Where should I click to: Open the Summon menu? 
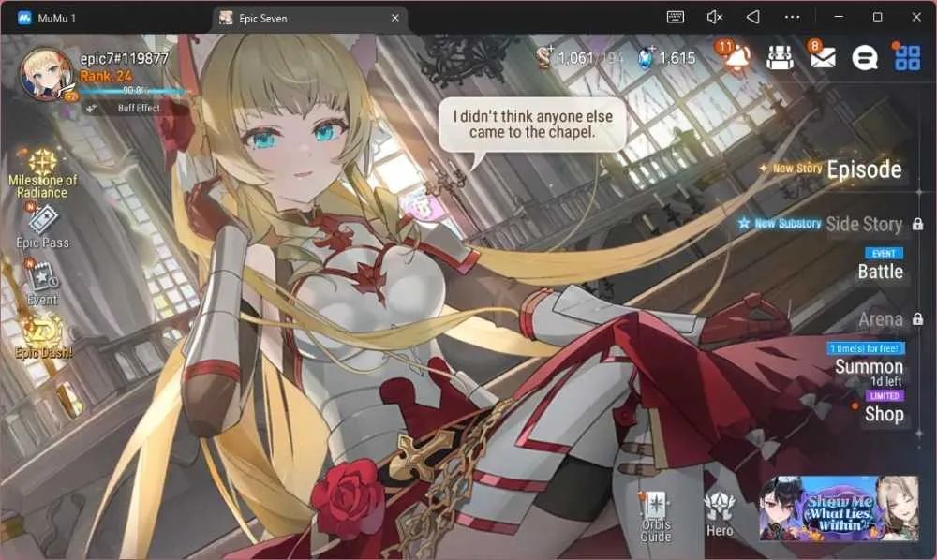[869, 366]
